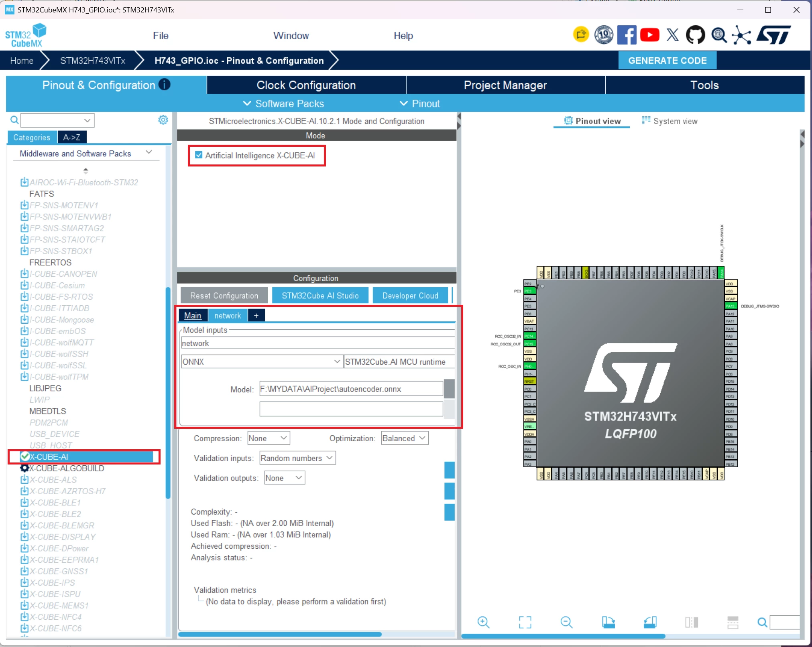Open the categories panel gear settings
The image size is (812, 647).
pyautogui.click(x=163, y=120)
